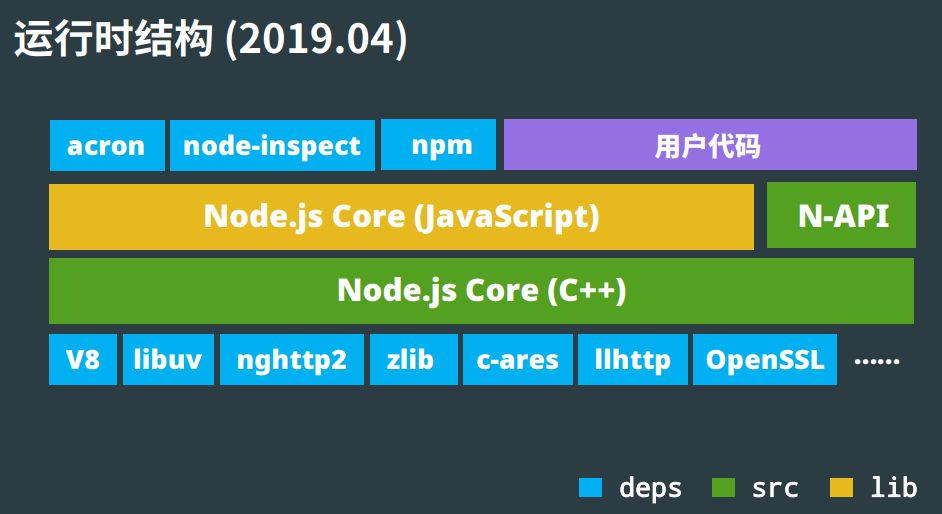Screen dimensions: 942x514
Task: Click the ellipsis after OpenSSL
Action: coord(877,360)
